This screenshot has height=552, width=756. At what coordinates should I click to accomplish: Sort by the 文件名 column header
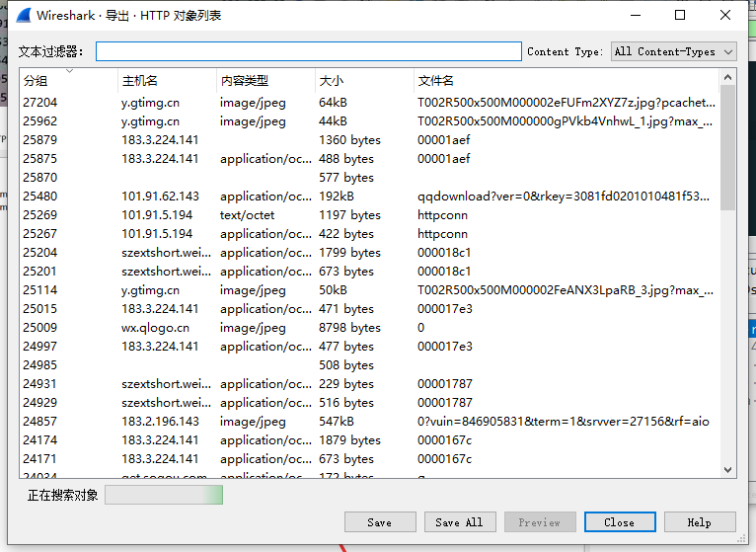567,81
